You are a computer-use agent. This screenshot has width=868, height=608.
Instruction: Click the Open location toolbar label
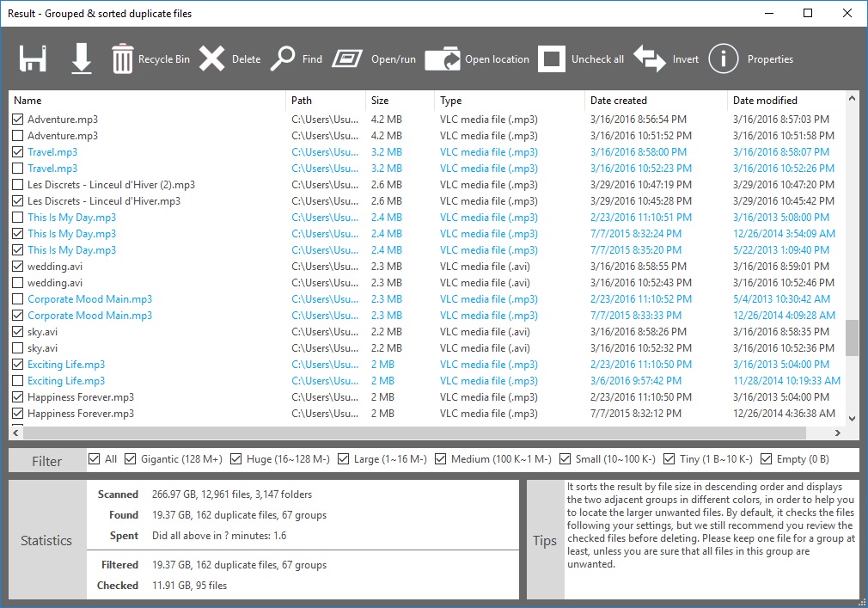[497, 59]
